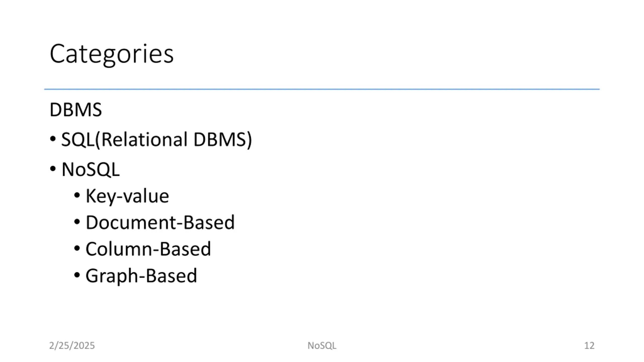Image resolution: width=644 pixels, height=362 pixels.
Task: Click the bullet dot before Key-value
Action: [77, 195]
